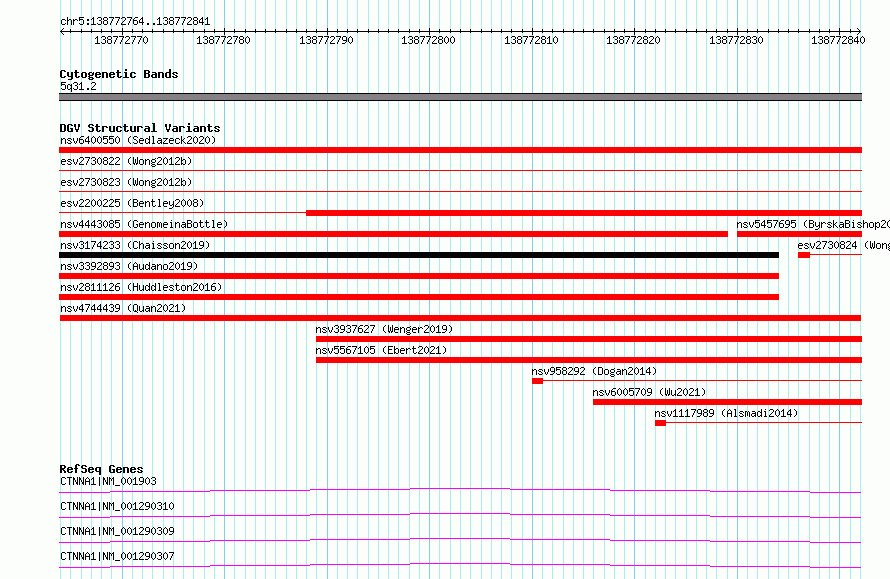
Task: Select the red nsv4744439 variant bar
Action: tap(460, 318)
